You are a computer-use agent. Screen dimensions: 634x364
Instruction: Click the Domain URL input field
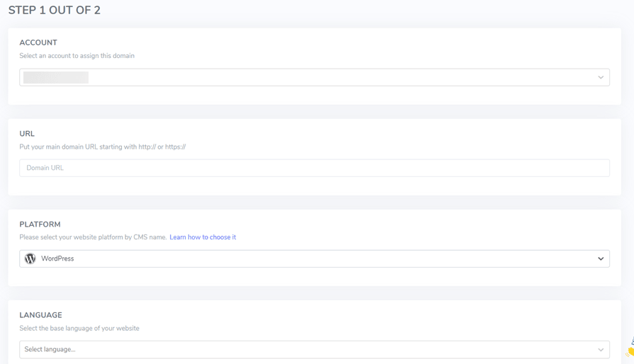tap(314, 168)
